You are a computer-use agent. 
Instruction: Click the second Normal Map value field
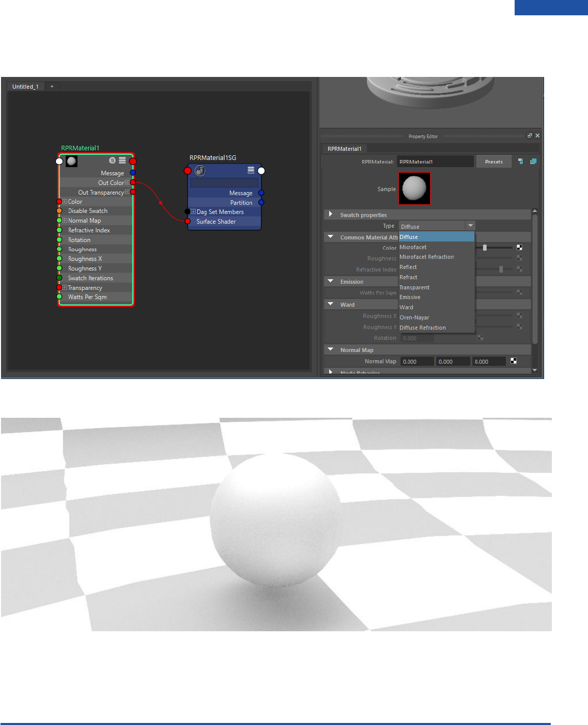click(453, 361)
